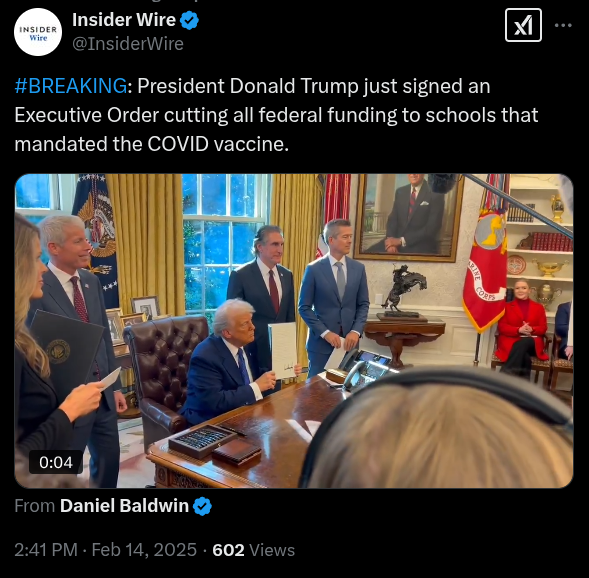Click the portrait painting in the video
Screen dimensions: 589x578
[410, 217]
